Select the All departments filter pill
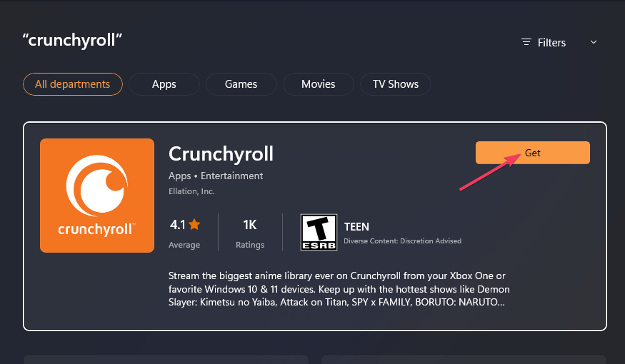The width and height of the screenshot is (625, 364). (73, 84)
